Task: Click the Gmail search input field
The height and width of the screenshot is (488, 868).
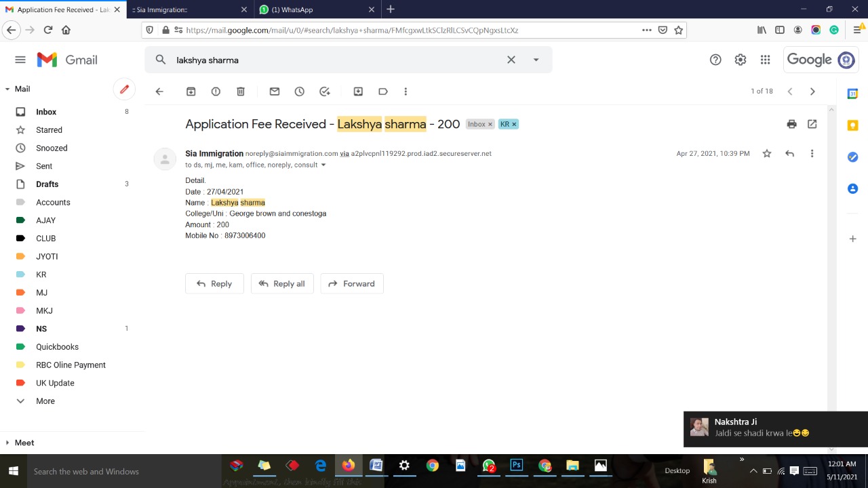Action: tap(338, 60)
